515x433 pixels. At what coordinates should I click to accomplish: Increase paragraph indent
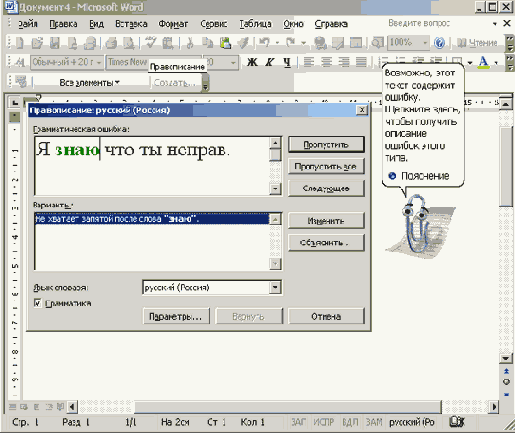436,61
